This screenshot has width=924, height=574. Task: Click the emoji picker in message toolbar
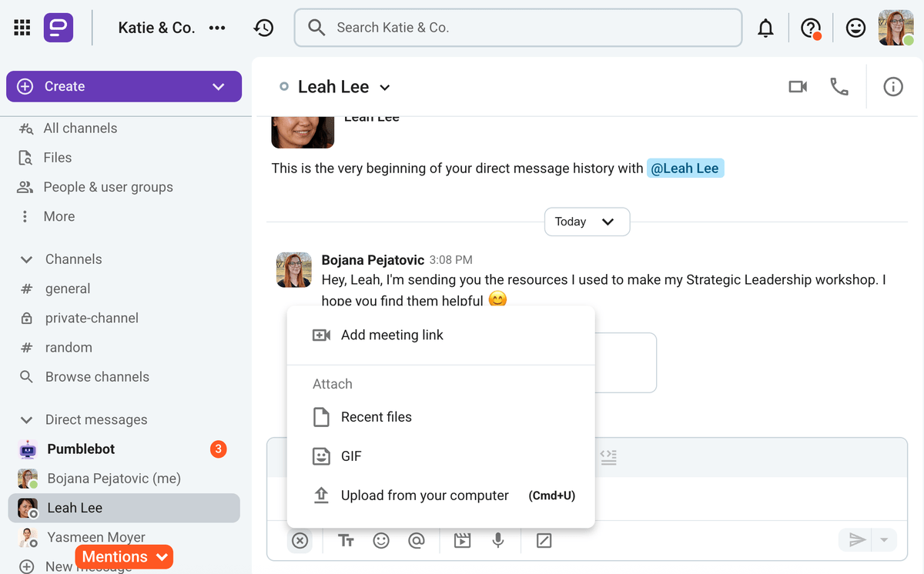pyautogui.click(x=381, y=541)
